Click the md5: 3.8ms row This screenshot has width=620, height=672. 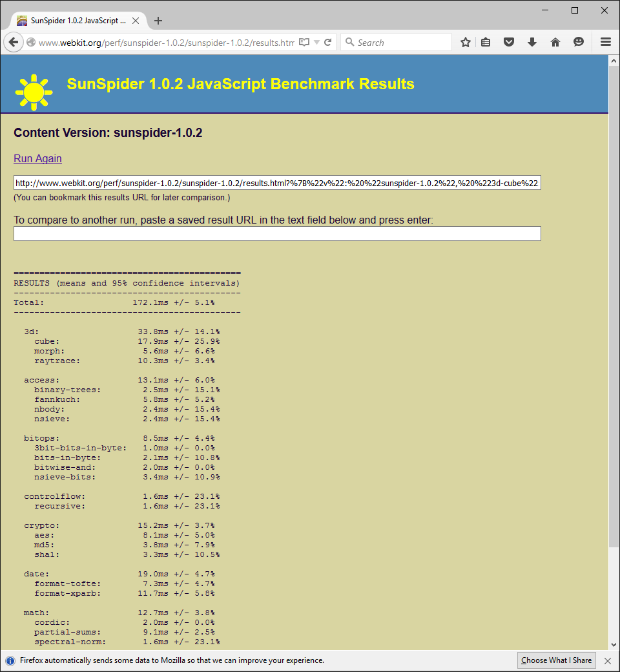click(x=124, y=545)
